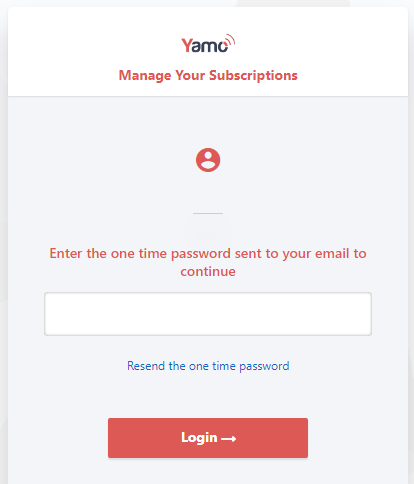
Task: Focus the one time password input field
Action: tap(208, 314)
